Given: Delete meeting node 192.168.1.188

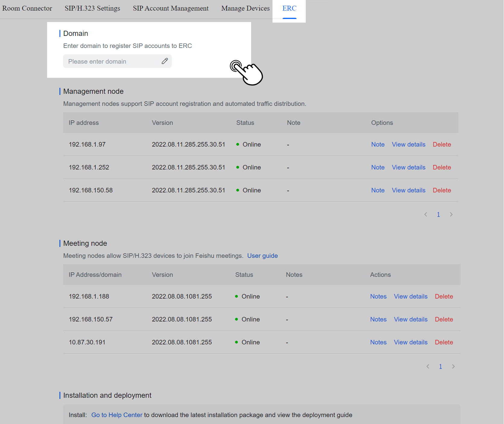Looking at the screenshot, I should [x=444, y=296].
